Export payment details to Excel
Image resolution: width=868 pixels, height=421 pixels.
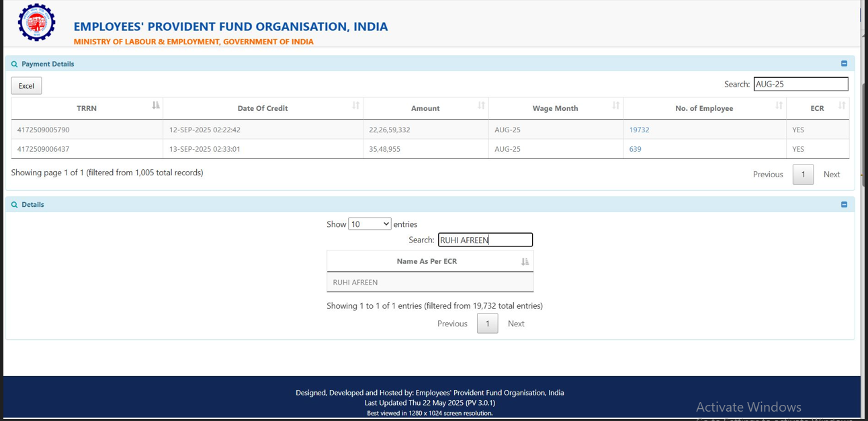26,86
